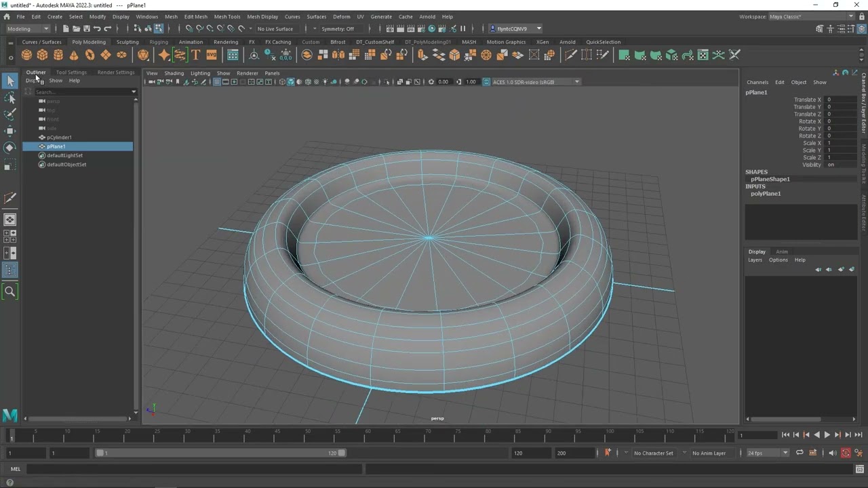Open the Deform menu
Image resolution: width=868 pixels, height=488 pixels.
coord(342,16)
